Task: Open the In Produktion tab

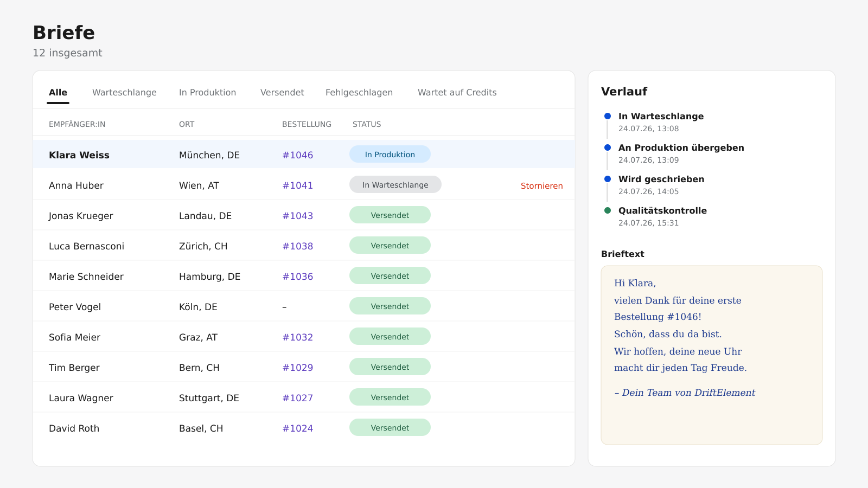Action: (x=207, y=92)
